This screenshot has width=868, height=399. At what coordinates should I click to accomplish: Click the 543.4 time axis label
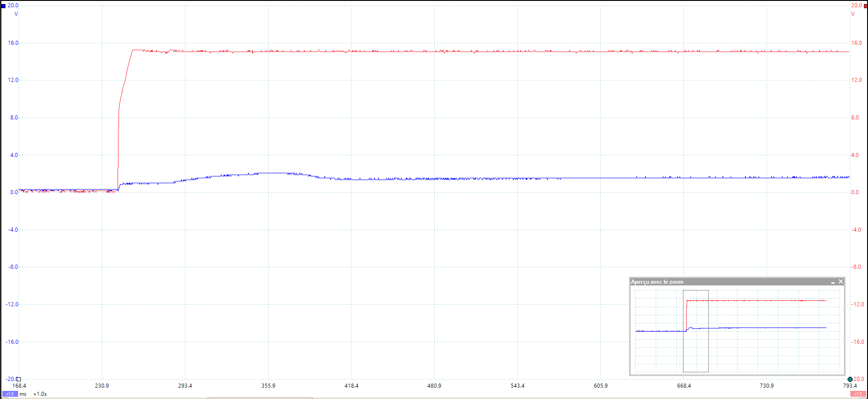pyautogui.click(x=517, y=386)
